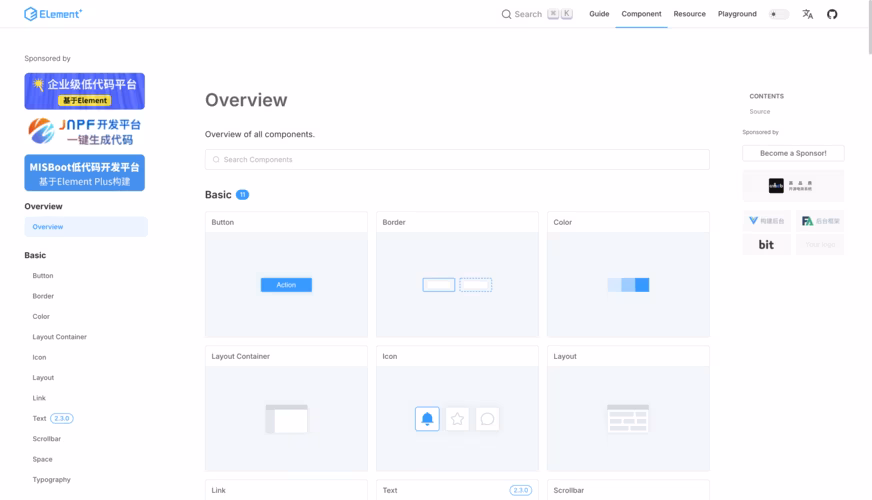
Task: Open Layout Container in the sidebar
Action: [x=60, y=337]
